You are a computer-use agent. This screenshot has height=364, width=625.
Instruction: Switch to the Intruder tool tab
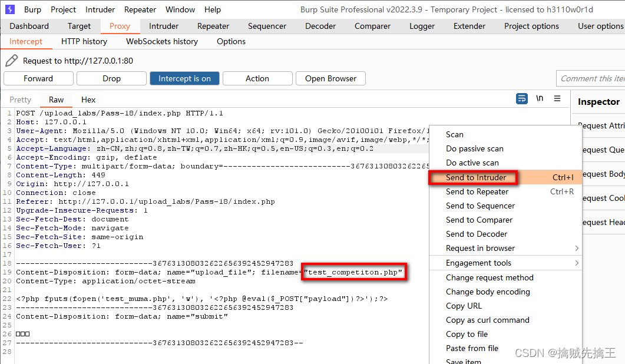point(163,27)
